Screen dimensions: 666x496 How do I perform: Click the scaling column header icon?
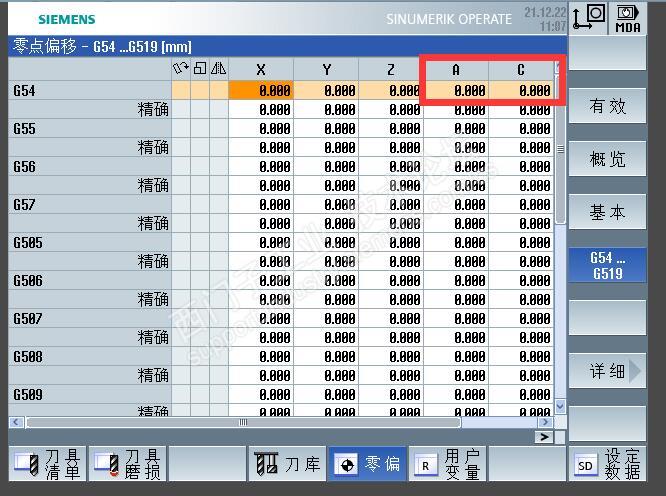tap(200, 68)
